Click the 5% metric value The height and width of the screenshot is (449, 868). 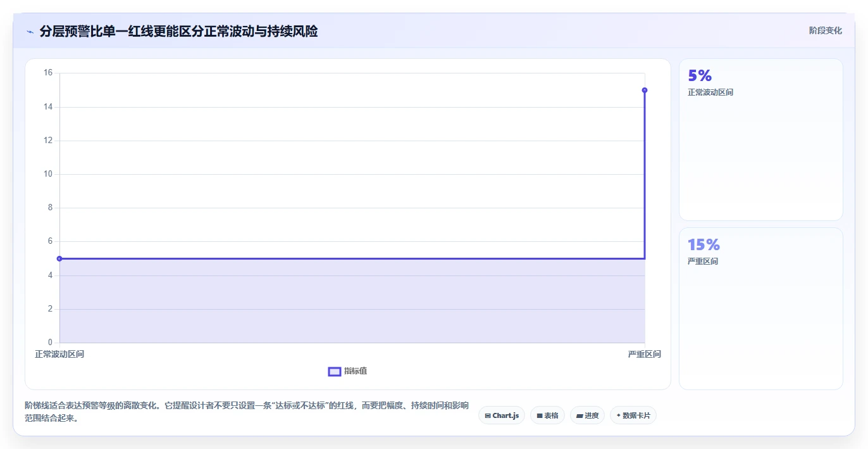tap(700, 75)
